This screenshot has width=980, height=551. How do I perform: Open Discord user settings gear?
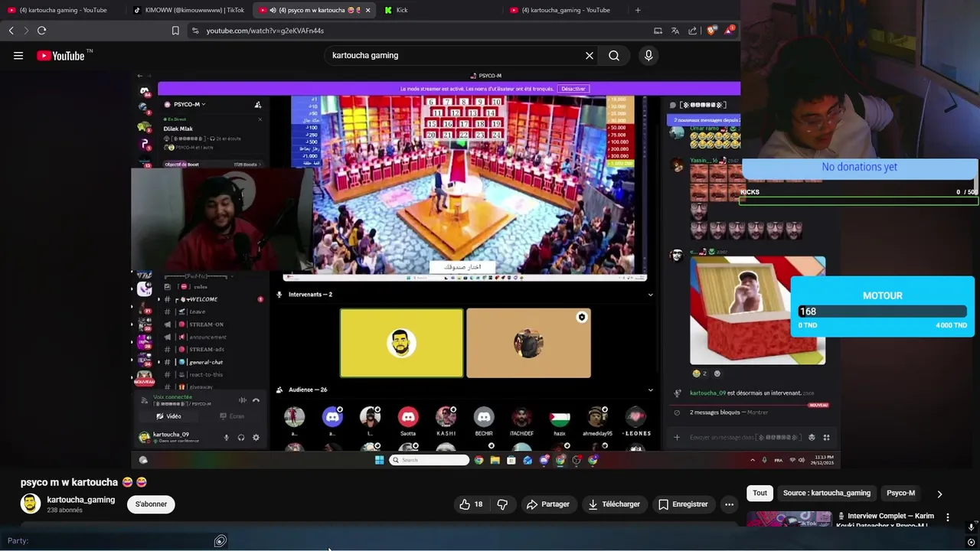(256, 438)
